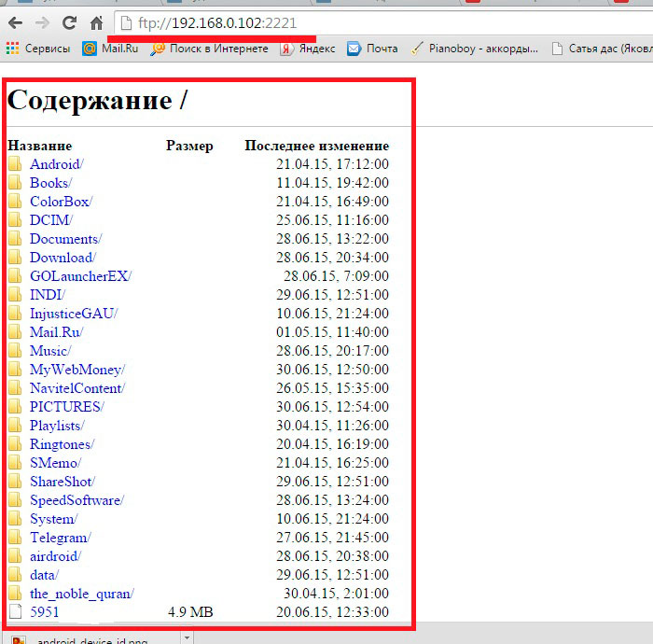
Task: Click folder icon beside DCIM/
Action: tap(15, 219)
